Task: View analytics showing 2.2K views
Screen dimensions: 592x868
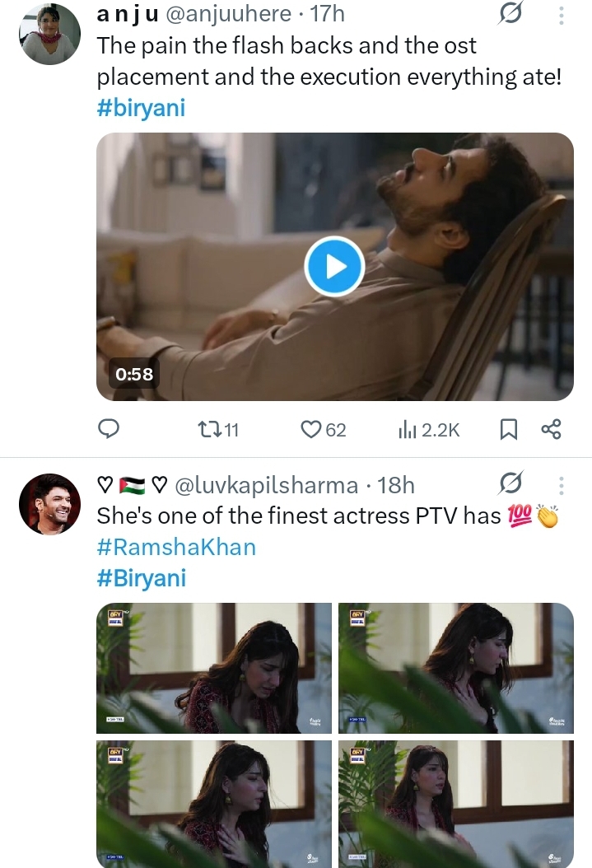Action: point(428,428)
